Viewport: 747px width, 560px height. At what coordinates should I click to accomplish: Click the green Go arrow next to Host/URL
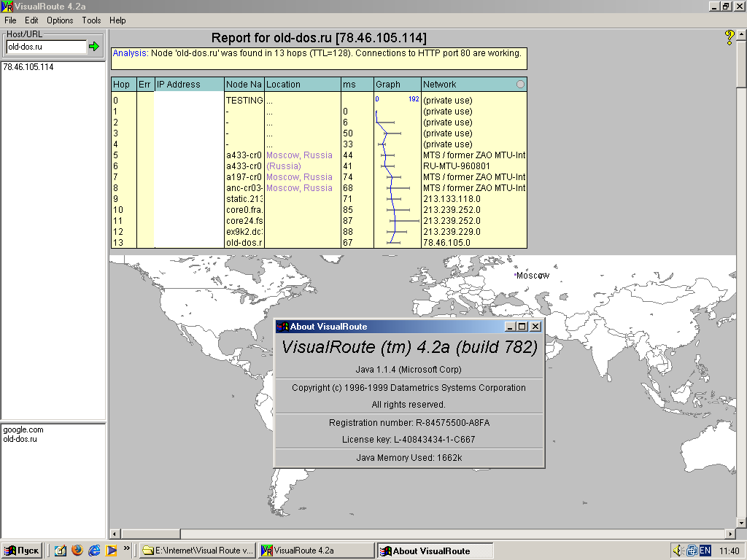click(x=93, y=47)
